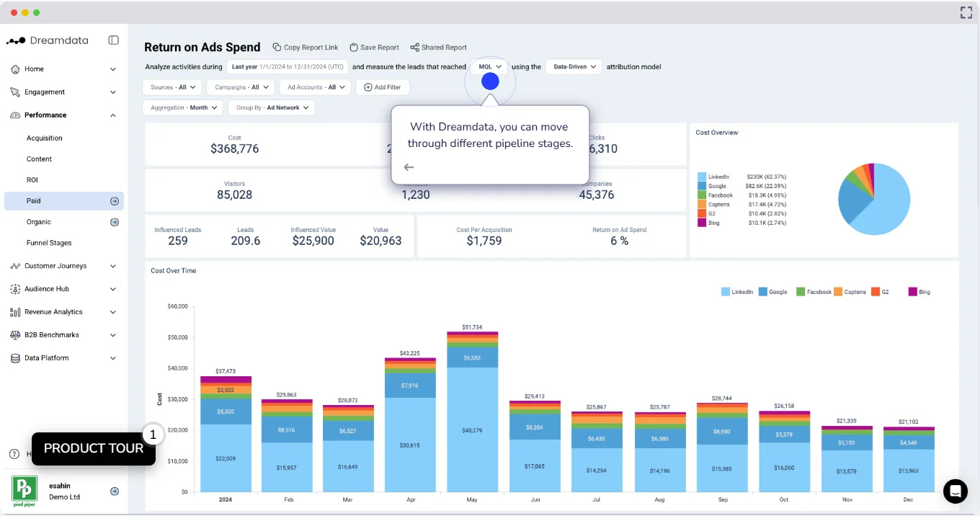Viewport: 980px width, 516px height.
Task: Enter fullscreen using the top-right icon
Action: point(966,12)
